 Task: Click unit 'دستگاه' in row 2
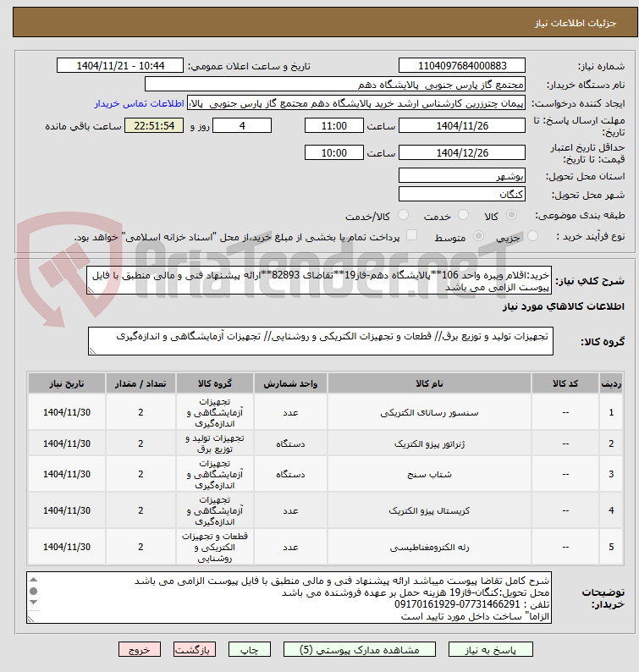pyautogui.click(x=290, y=443)
